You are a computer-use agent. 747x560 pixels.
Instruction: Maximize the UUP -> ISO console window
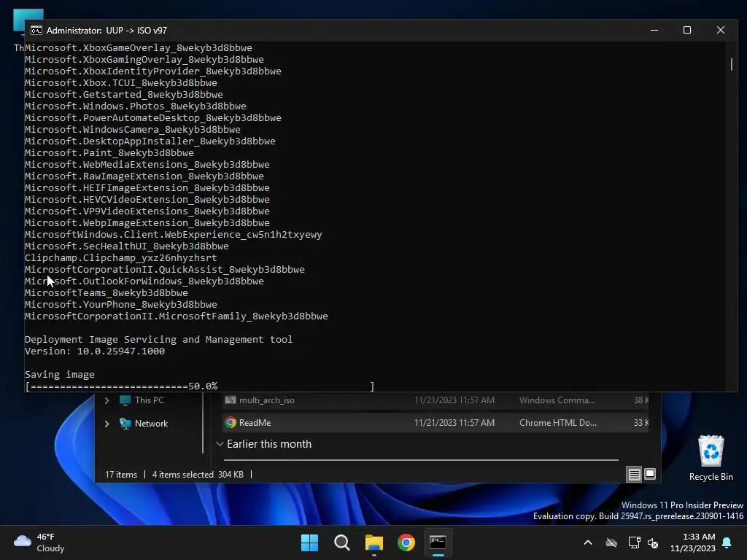(687, 30)
